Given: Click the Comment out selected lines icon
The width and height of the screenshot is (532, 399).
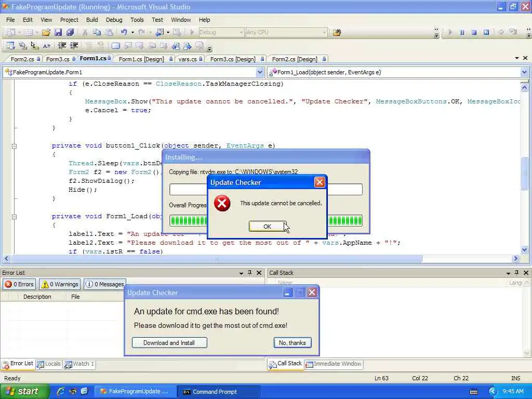Looking at the screenshot, I should coord(88,46).
